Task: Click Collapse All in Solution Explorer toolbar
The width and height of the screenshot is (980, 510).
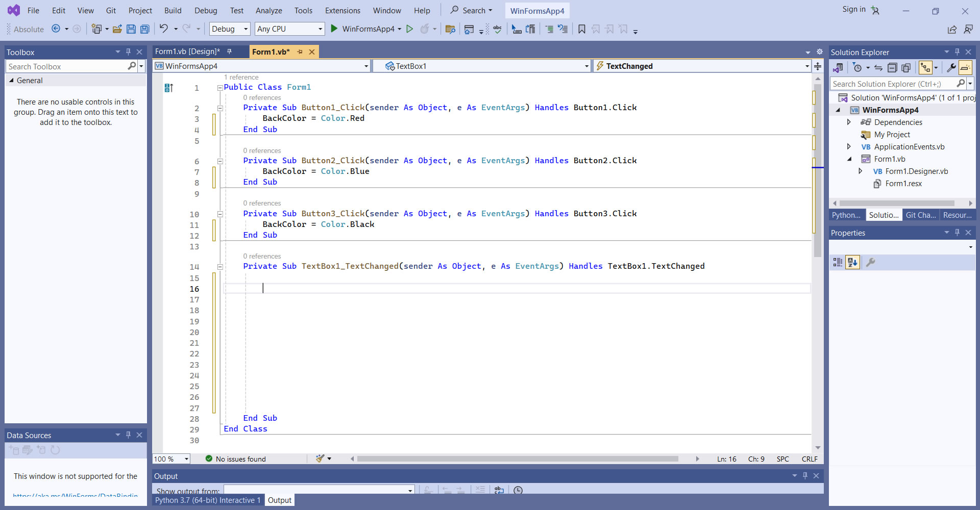Action: point(892,68)
